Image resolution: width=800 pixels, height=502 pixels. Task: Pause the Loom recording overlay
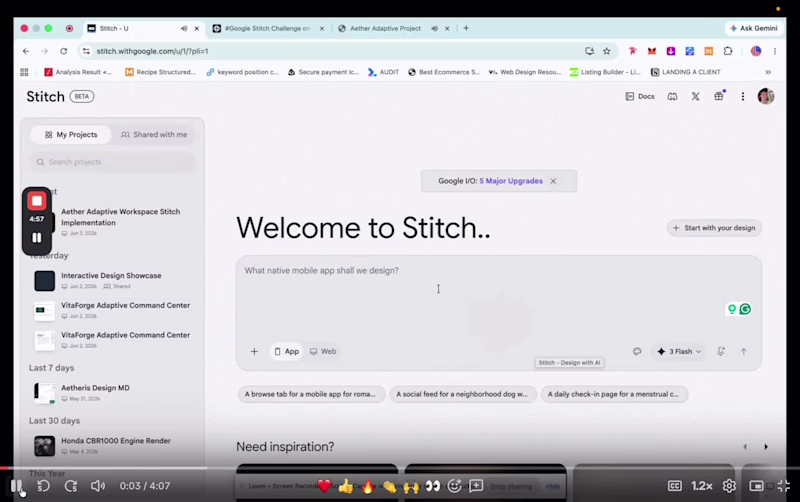(37, 238)
